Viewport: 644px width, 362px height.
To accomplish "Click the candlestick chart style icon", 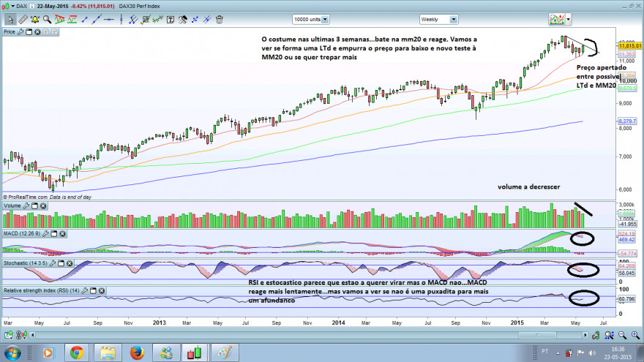I will [x=5, y=6].
